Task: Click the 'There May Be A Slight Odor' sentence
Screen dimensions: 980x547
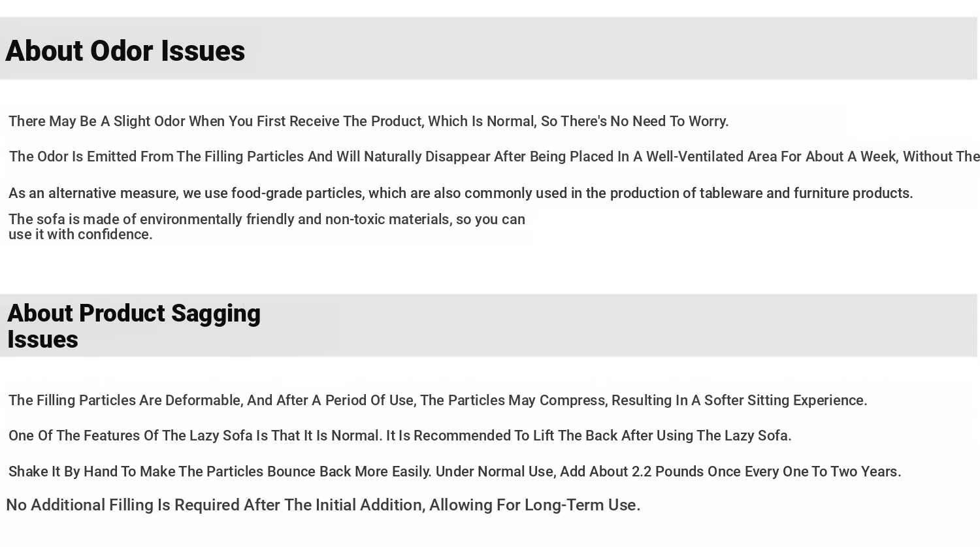Action: click(x=368, y=122)
